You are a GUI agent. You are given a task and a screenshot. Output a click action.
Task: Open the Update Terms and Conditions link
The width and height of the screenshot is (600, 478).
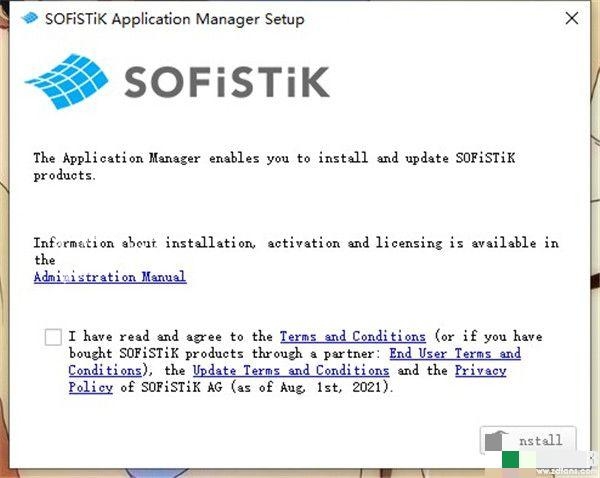click(291, 370)
